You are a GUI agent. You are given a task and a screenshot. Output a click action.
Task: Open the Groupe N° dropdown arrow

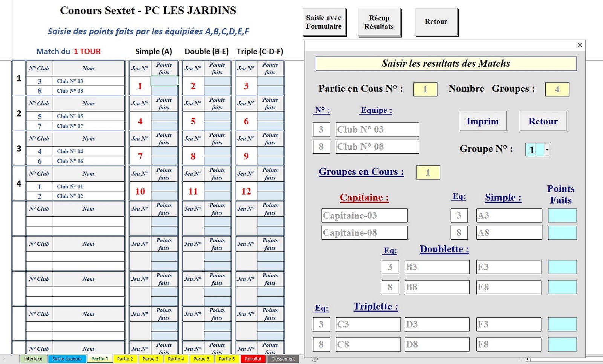547,150
